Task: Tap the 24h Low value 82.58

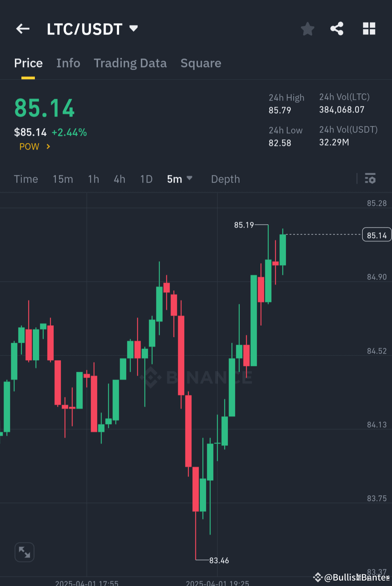Action: (x=279, y=143)
